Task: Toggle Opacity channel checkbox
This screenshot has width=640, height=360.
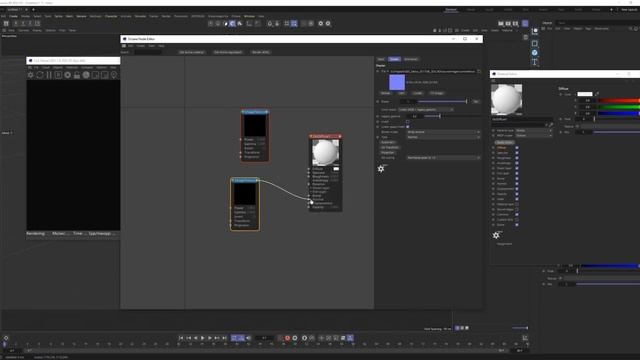Action: click(517, 194)
